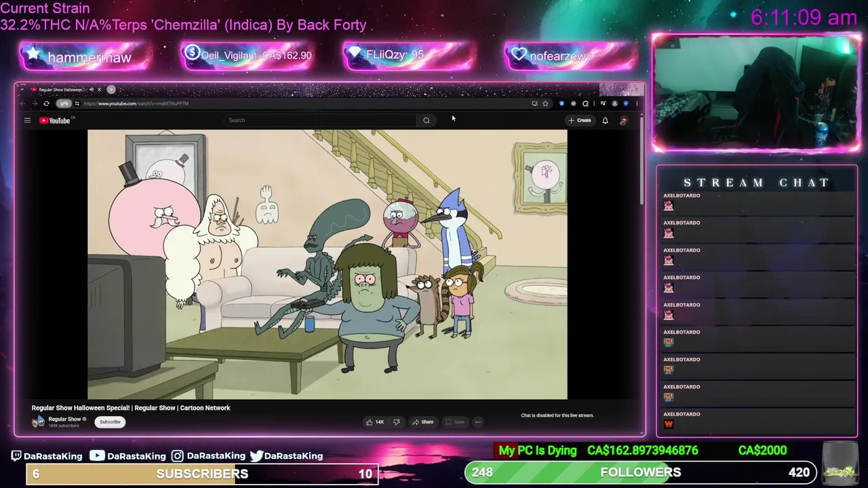
Task: Go forward with browser forward arrow
Action: 35,104
